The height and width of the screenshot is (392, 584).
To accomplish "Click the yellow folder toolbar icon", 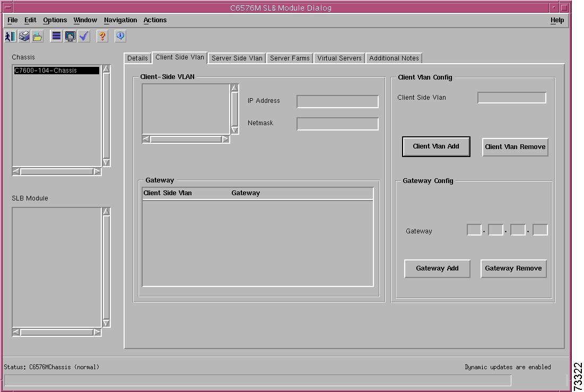I will (x=38, y=36).
